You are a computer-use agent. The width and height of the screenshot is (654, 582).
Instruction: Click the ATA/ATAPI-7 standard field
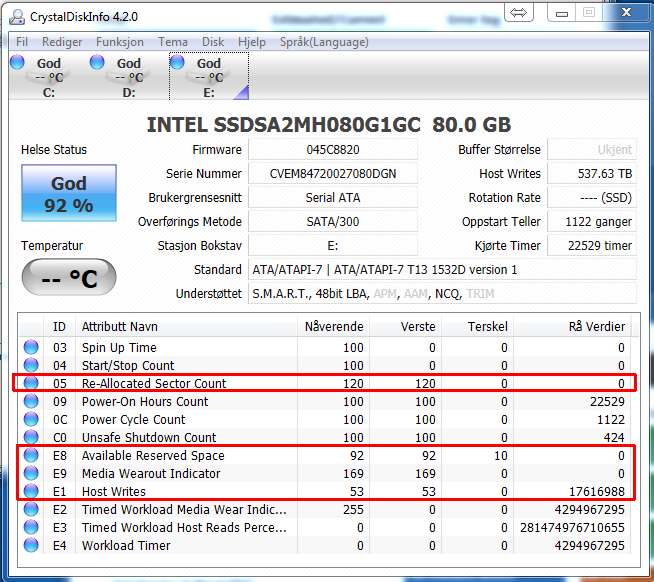point(443,270)
